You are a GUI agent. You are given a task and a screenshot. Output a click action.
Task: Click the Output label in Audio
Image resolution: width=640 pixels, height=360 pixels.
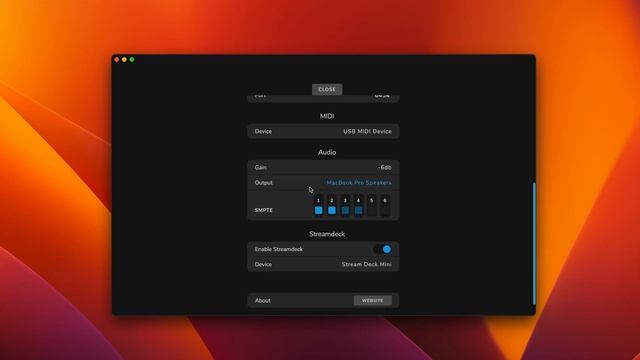pyautogui.click(x=263, y=183)
